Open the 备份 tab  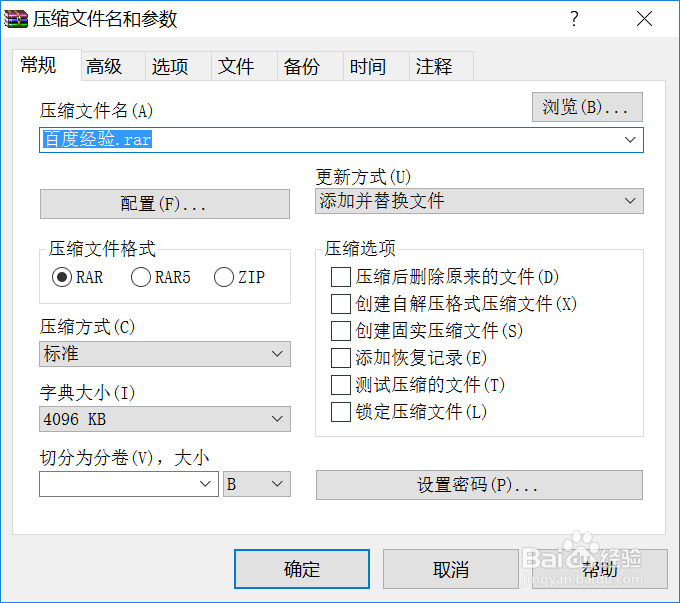click(x=302, y=67)
